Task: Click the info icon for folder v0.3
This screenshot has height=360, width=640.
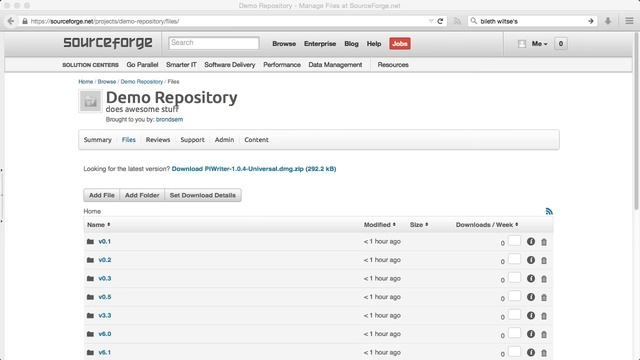Action: coord(531,278)
